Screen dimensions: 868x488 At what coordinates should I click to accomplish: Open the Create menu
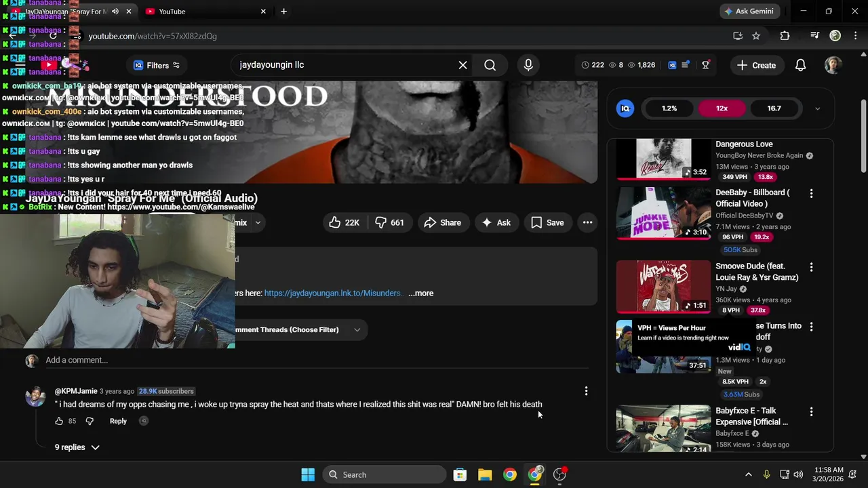coord(756,65)
